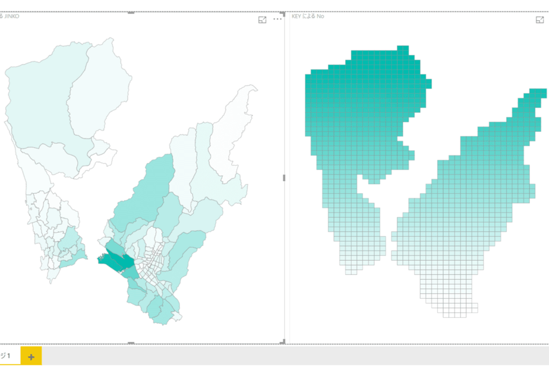The height and width of the screenshot is (392, 549).
Task: Select the KEY による No visual title
Action: (308, 16)
